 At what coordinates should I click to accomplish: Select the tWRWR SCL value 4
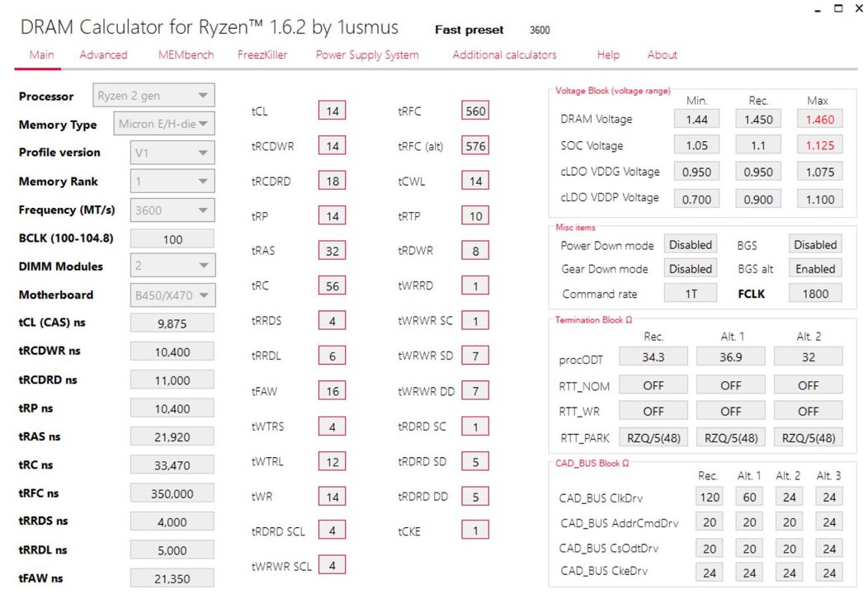point(333,565)
